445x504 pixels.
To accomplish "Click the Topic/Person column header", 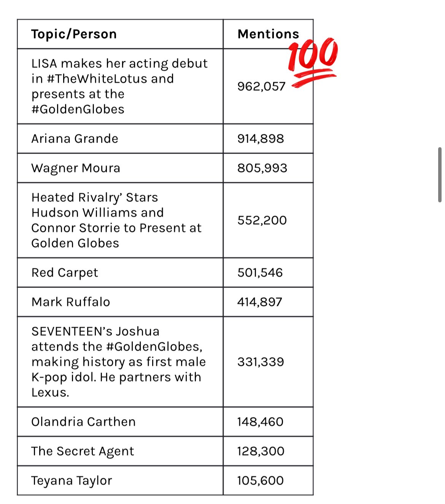I will (74, 34).
